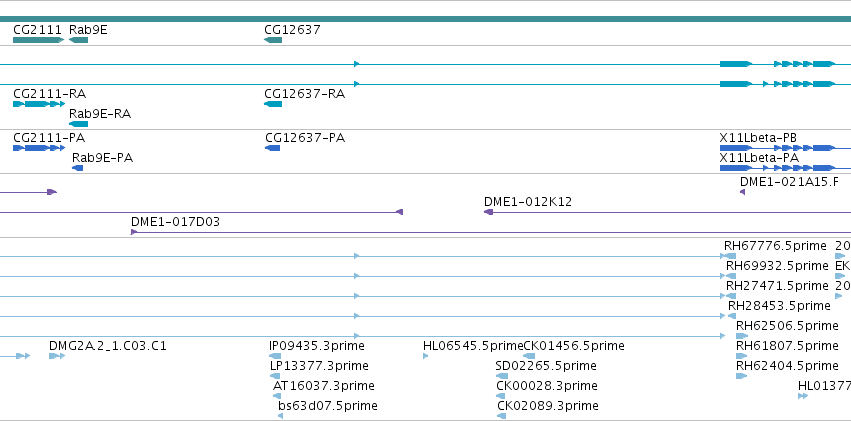Screen dimensions: 851x421
Task: Click the IP09435.3prime EST label
Action: [x=317, y=346]
